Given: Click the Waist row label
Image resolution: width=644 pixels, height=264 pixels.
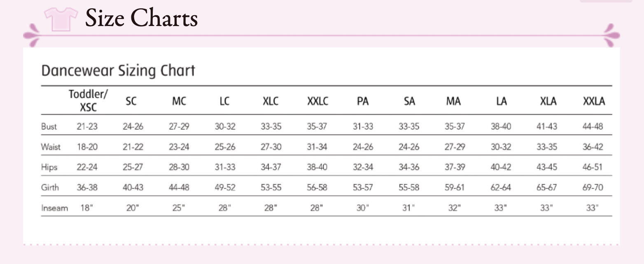Looking at the screenshot, I should pos(51,147).
